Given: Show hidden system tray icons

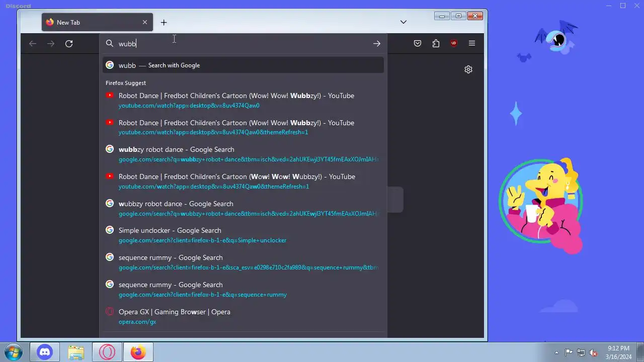Looking at the screenshot, I should pos(556,352).
